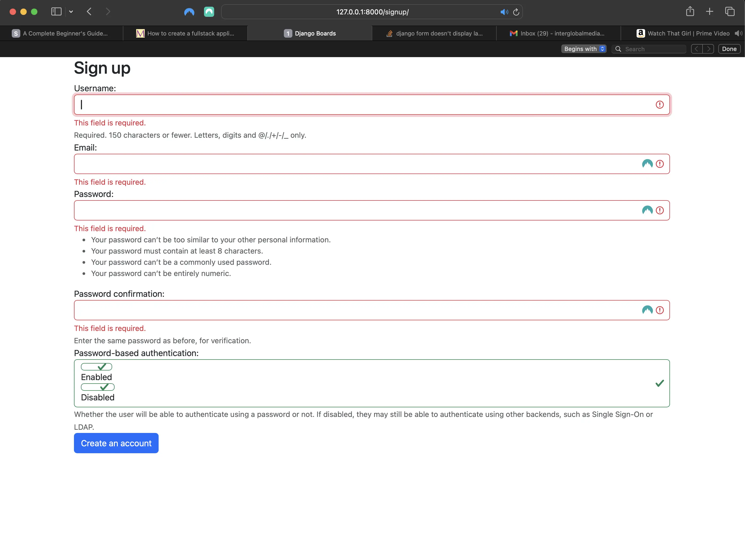Jump to next find match
This screenshot has width=745, height=560.
point(708,49)
